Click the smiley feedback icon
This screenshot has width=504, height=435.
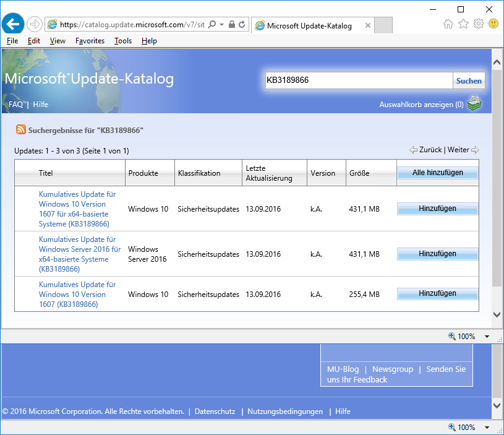pos(493,24)
